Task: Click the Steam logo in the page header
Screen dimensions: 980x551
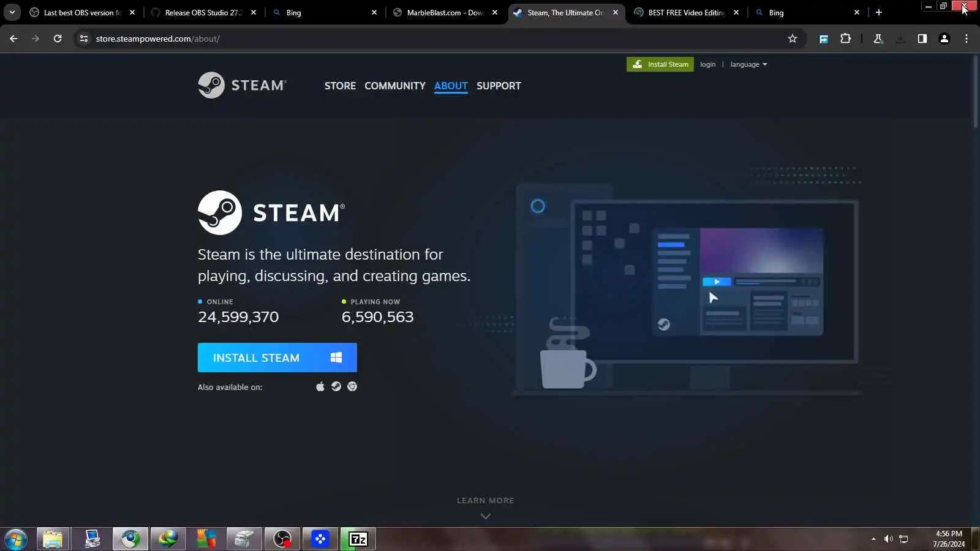Action: click(242, 85)
